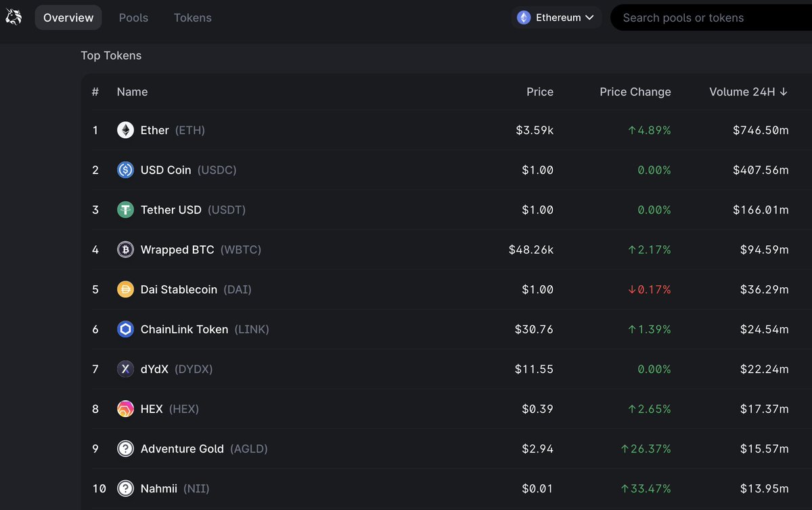Viewport: 812px width, 510px height.
Task: Click Dai volume $36.29m
Action: (765, 290)
